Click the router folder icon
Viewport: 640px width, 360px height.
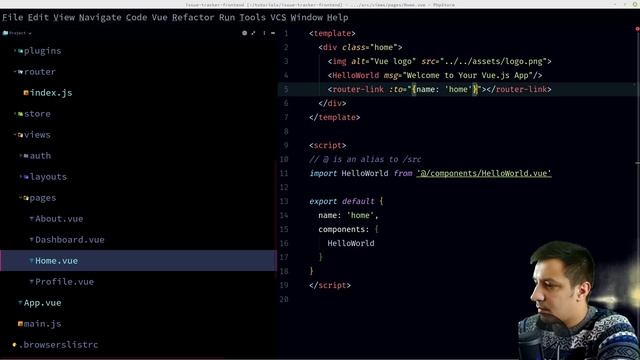20,72
